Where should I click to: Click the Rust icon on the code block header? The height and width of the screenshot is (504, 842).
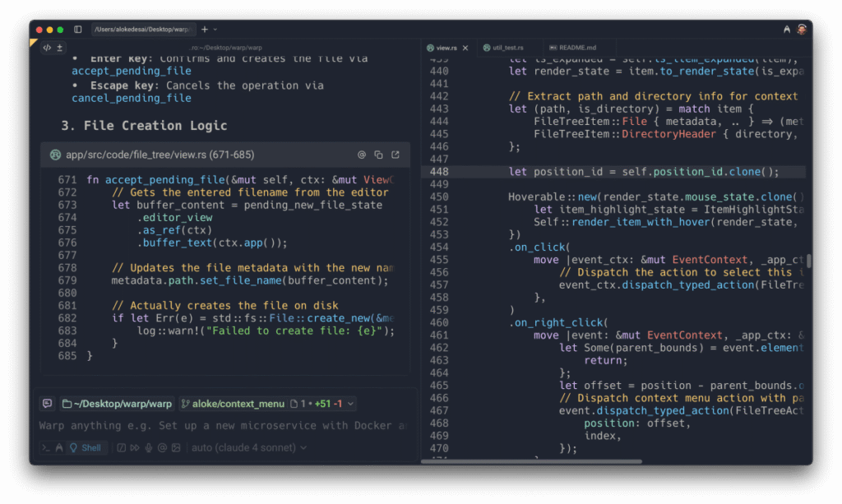pos(55,155)
